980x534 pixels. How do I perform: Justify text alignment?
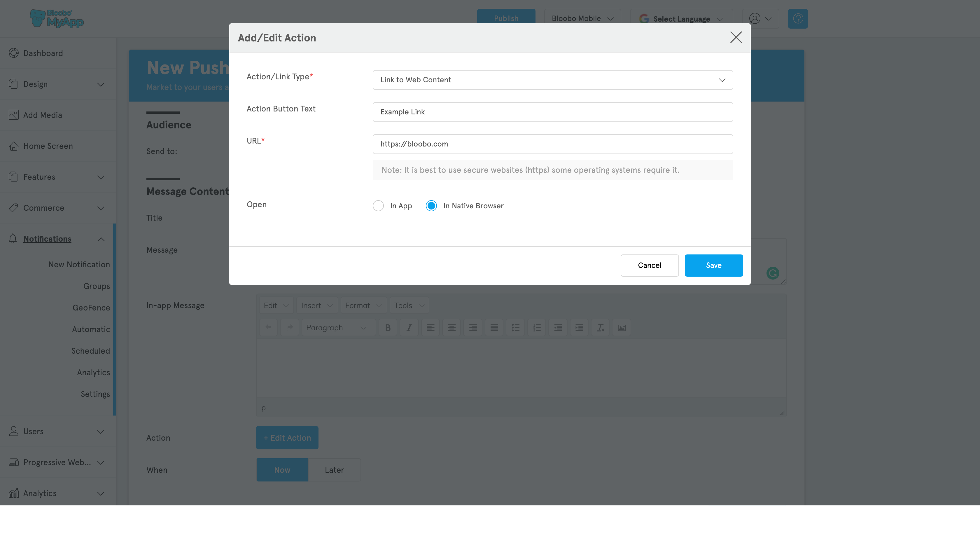(494, 328)
